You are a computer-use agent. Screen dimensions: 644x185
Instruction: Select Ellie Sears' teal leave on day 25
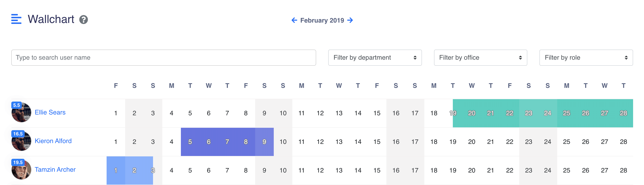coord(566,113)
